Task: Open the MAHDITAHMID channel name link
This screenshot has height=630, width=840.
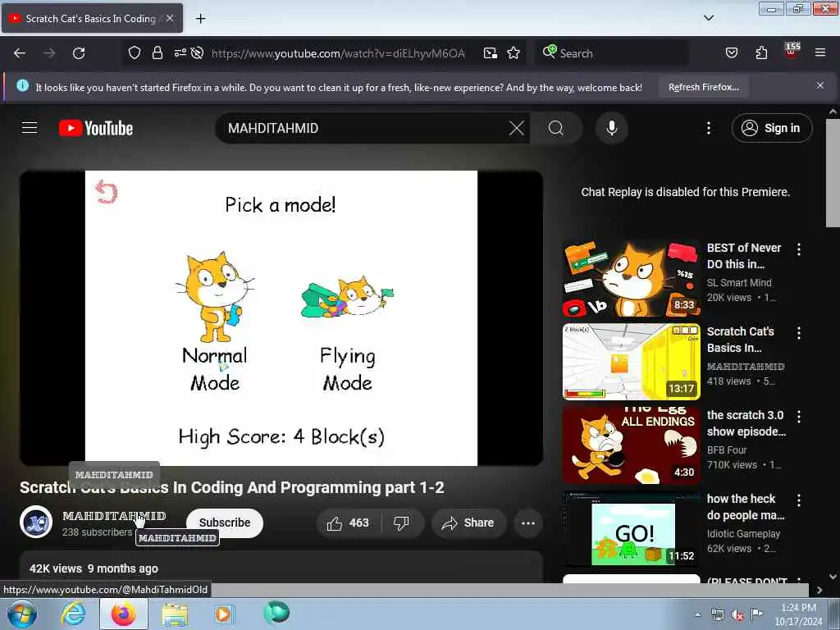Action: coord(114,516)
